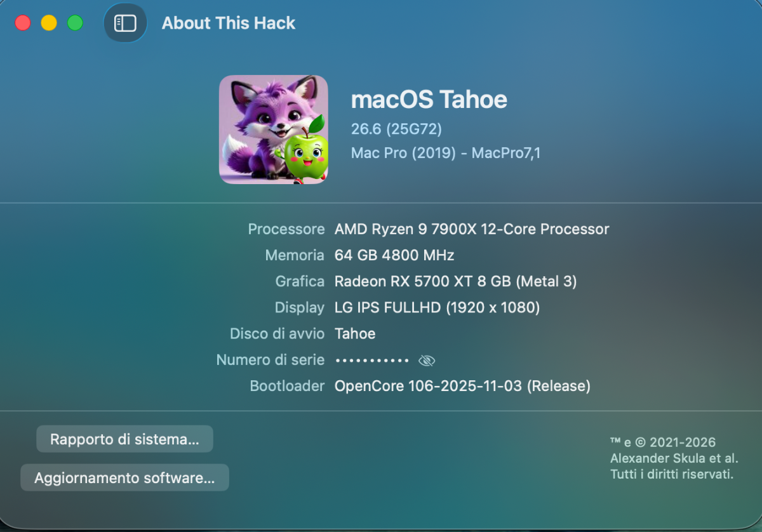
Task: Click the Alexander Skula copyright text
Action: click(x=674, y=458)
